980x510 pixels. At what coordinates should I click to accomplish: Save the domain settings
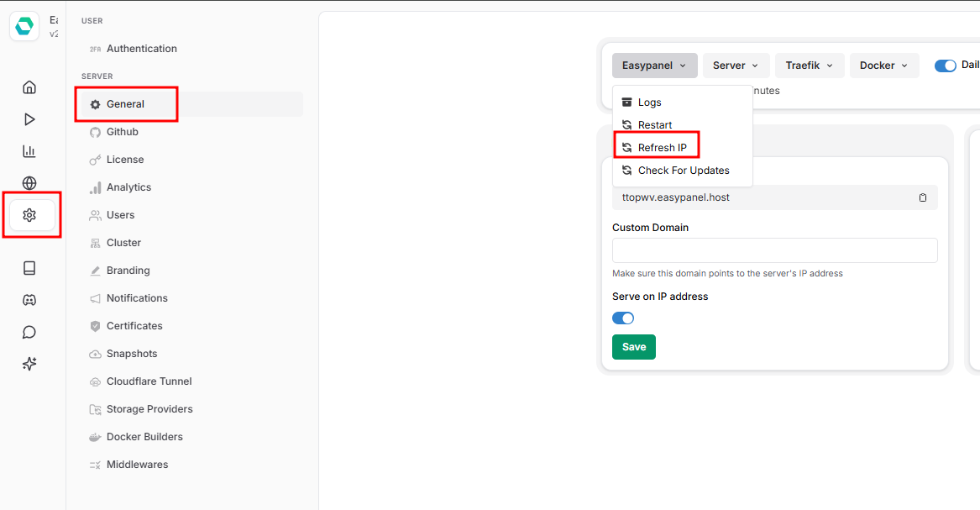click(x=634, y=347)
